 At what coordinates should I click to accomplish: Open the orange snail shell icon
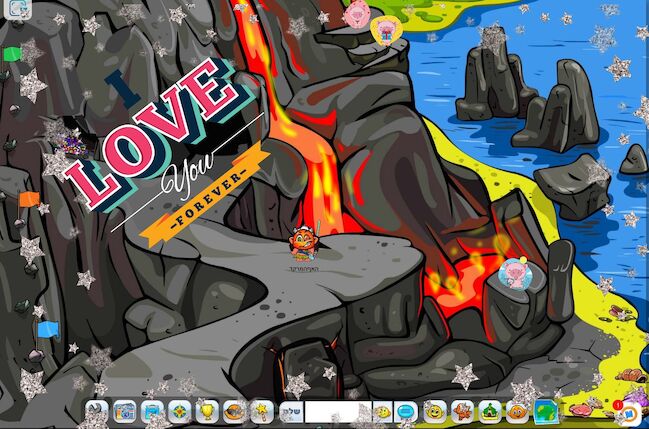click(235, 412)
